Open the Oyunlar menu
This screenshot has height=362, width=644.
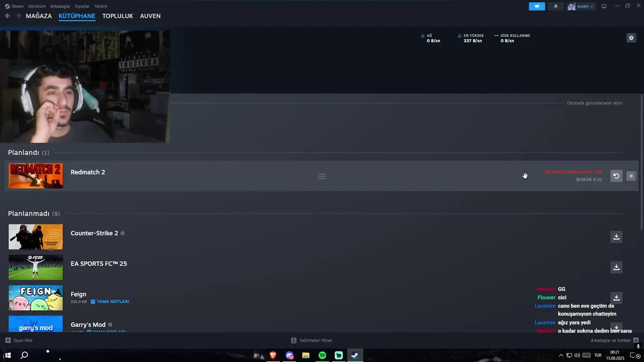pos(83,6)
